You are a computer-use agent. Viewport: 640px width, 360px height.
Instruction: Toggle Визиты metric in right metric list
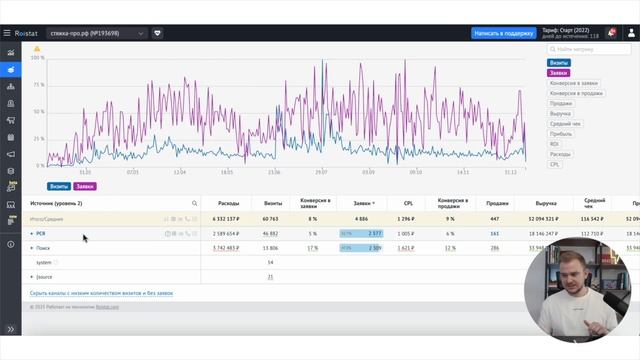(558, 63)
